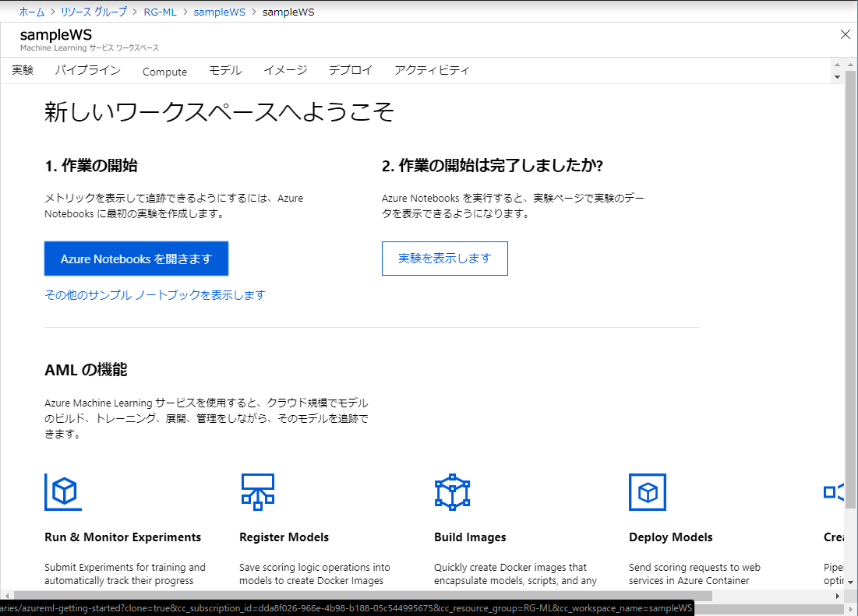Click the tab bar scroll-up arrow
Screen dimensions: 858x616
837,65
